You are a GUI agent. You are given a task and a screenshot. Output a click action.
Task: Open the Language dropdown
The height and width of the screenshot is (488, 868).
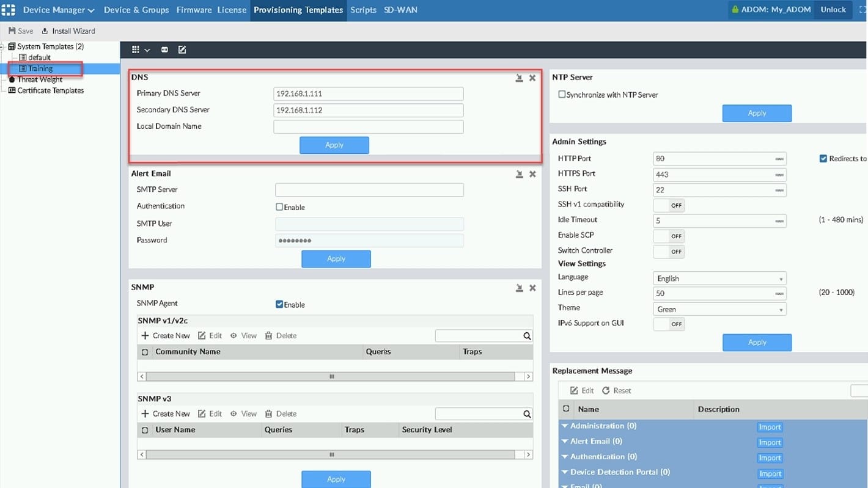[719, 279]
